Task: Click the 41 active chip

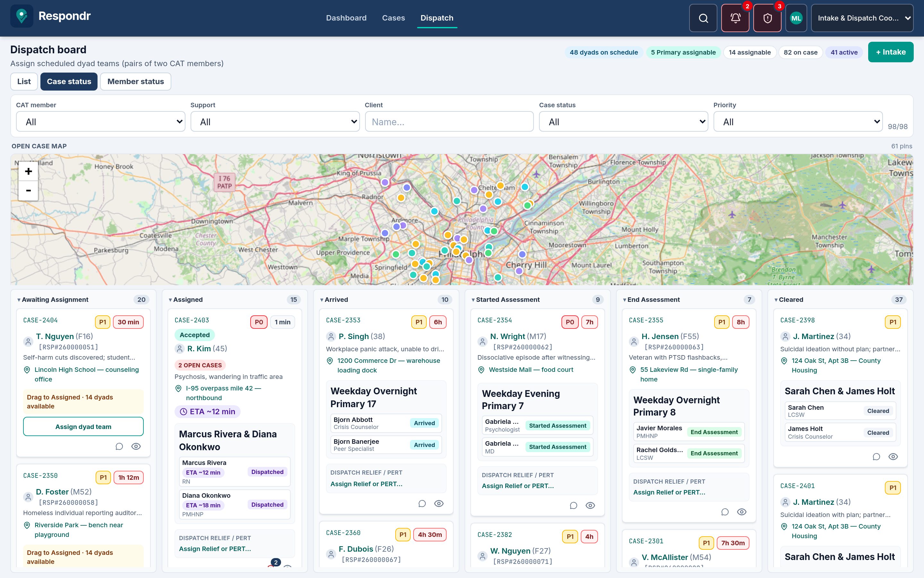Action: (x=844, y=52)
